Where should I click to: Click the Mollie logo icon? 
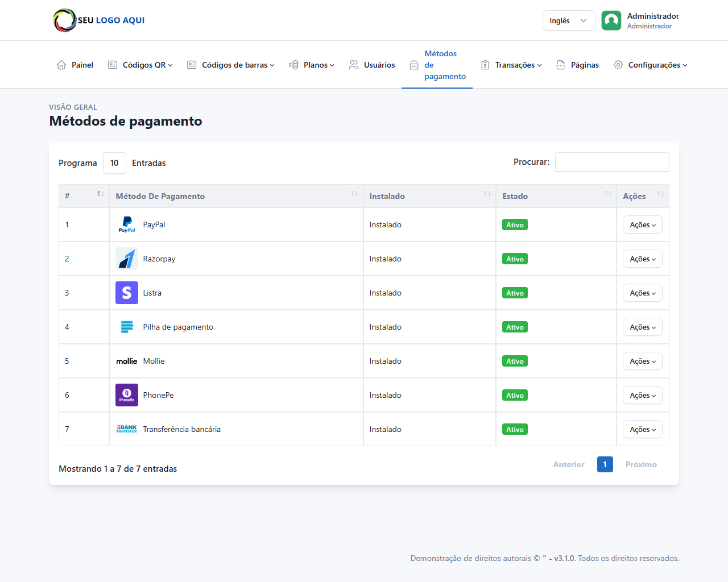pyautogui.click(x=126, y=361)
